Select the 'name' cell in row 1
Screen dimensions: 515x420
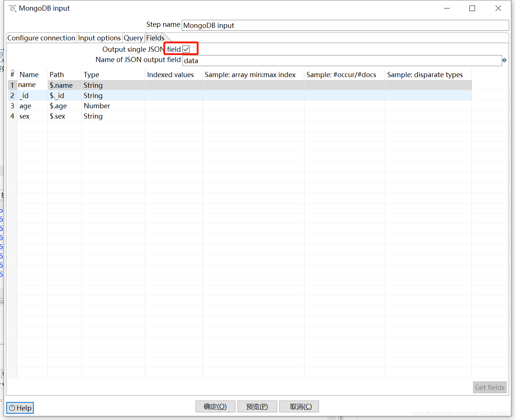pyautogui.click(x=32, y=85)
